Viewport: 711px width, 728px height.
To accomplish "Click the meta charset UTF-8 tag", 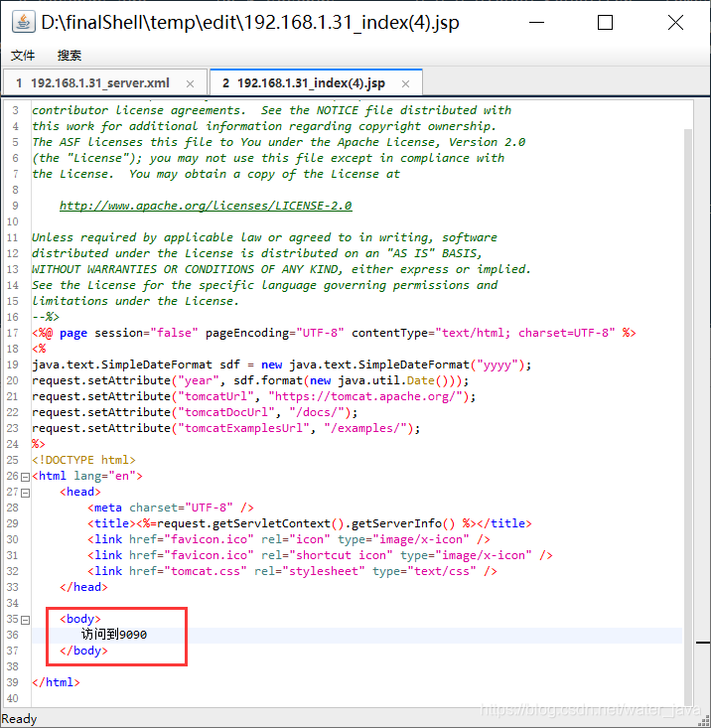I will pos(171,508).
